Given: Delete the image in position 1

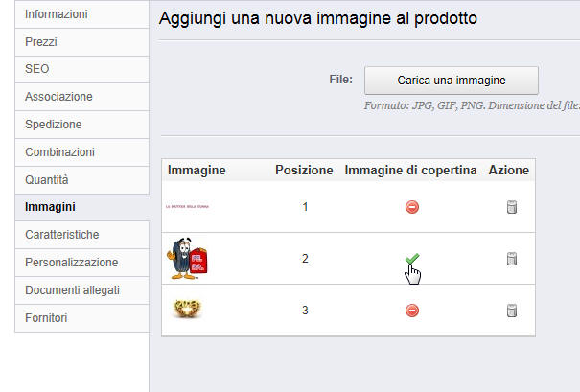Looking at the screenshot, I should coord(511,207).
